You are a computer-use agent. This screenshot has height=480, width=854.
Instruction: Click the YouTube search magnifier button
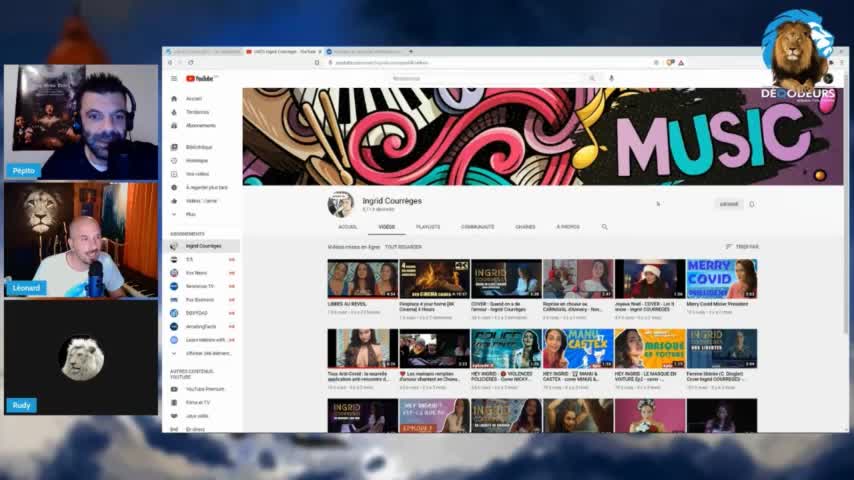click(592, 78)
